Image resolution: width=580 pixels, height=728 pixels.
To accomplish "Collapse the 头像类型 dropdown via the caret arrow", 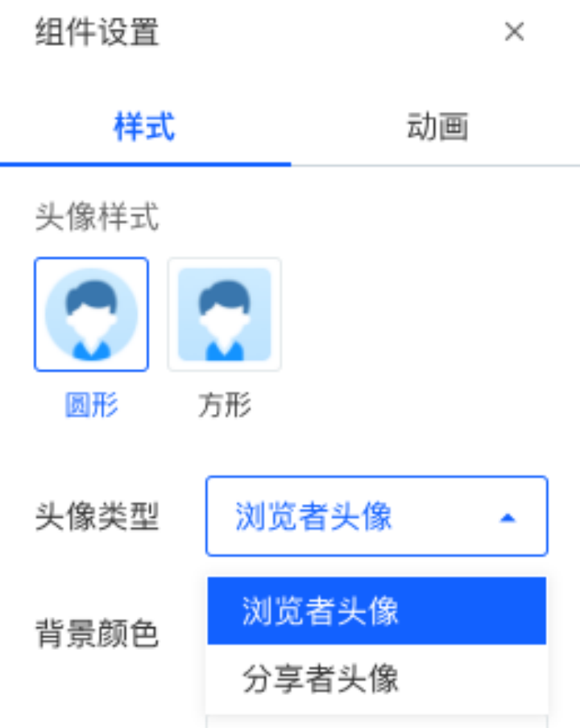I will tap(507, 518).
